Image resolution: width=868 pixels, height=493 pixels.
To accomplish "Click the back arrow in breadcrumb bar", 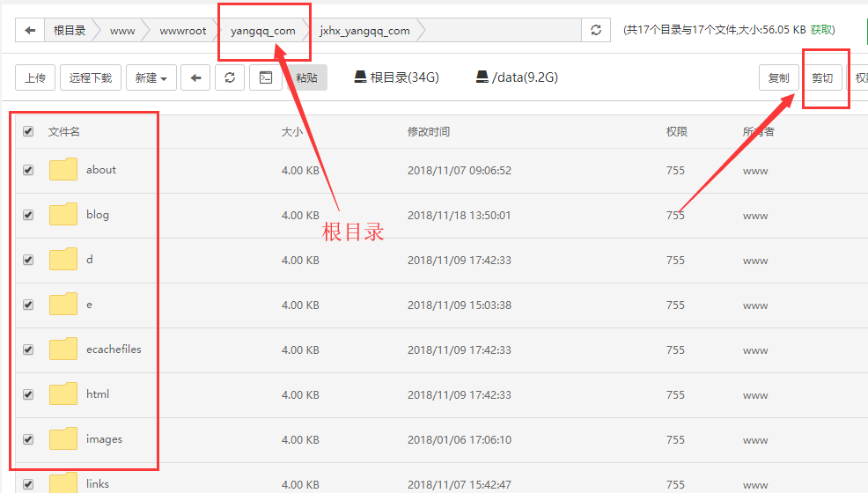I will tap(30, 31).
